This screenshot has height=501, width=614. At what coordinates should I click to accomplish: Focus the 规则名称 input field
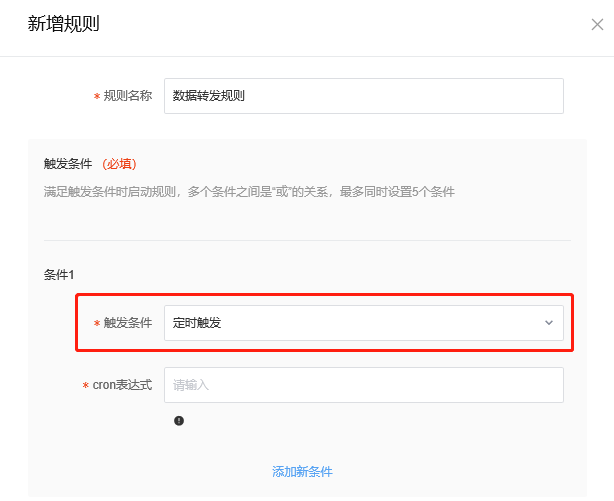[363, 96]
